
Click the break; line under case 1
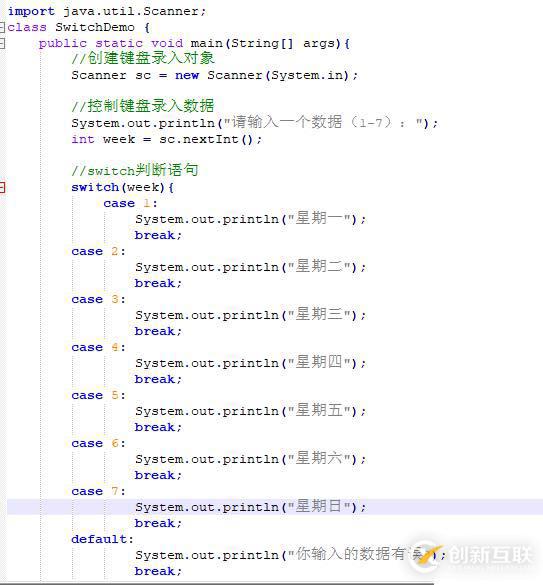[158, 235]
